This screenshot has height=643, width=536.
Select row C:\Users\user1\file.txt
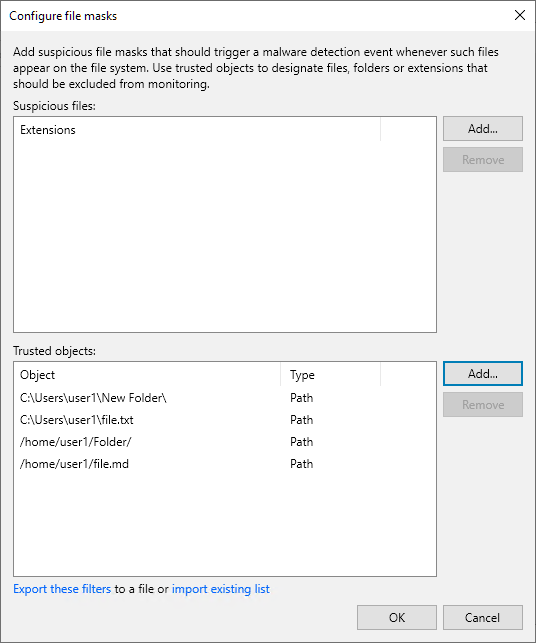pos(225,420)
